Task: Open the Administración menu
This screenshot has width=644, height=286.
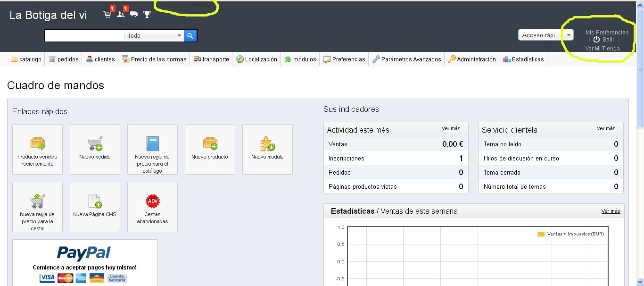Action: (x=472, y=59)
